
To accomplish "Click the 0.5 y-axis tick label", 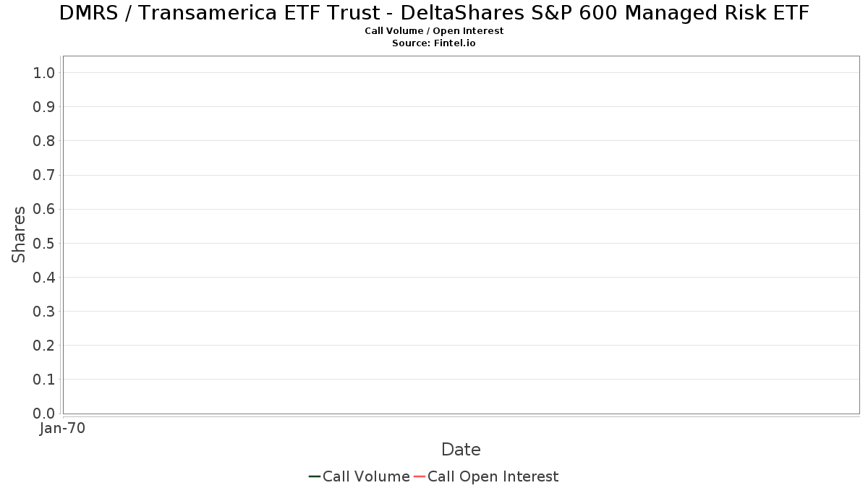I will [44, 243].
